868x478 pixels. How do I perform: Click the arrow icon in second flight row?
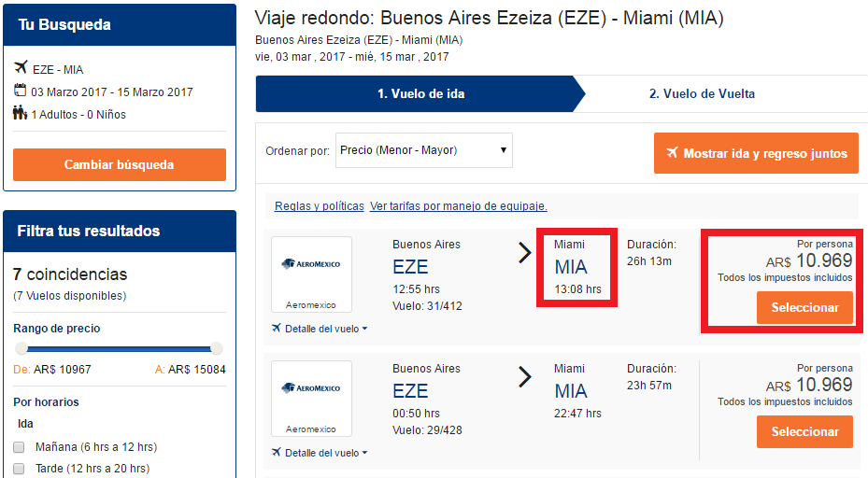[x=525, y=377]
